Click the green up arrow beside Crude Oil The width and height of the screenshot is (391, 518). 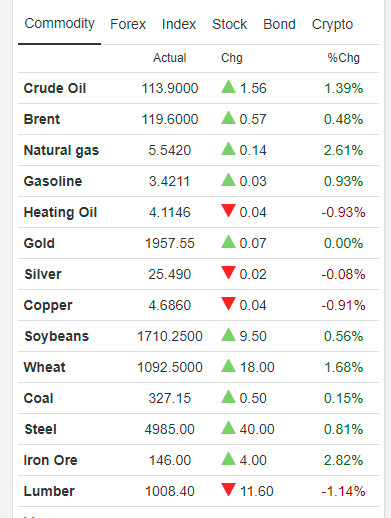point(228,87)
